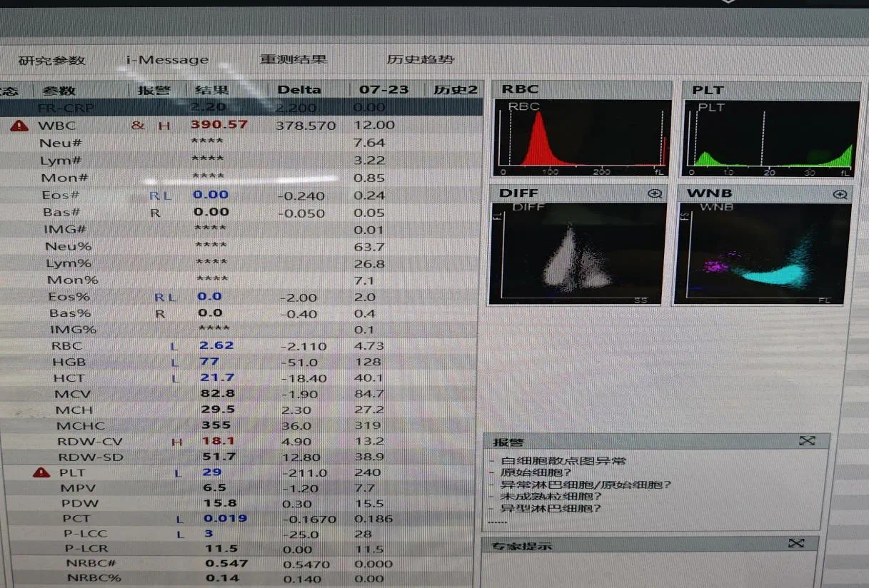Viewport: 869px width, 588px height.
Task: Switch to the i-Message tab
Action: click(168, 60)
